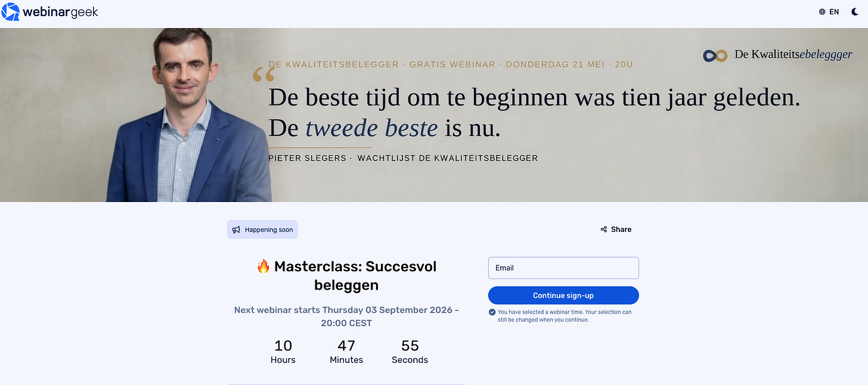
Task: Select the Masterclass: Succesvol beleggen heading
Action: [x=346, y=276]
